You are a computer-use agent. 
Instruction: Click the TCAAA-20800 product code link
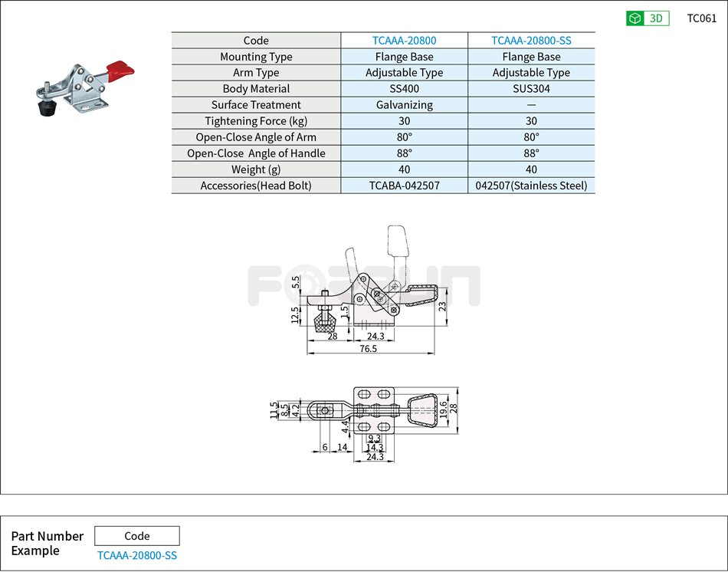(404, 40)
